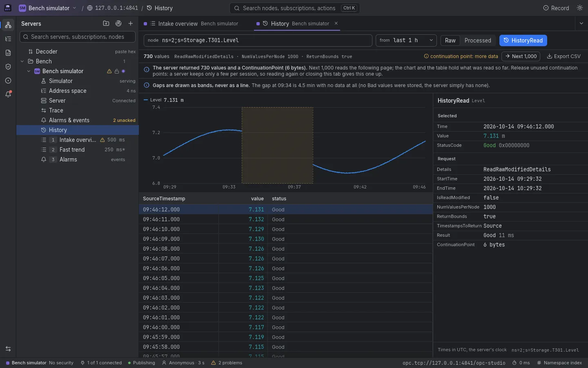This screenshot has height=368, width=588.
Task: Select Alarms & events in tree
Action: (x=78, y=120)
